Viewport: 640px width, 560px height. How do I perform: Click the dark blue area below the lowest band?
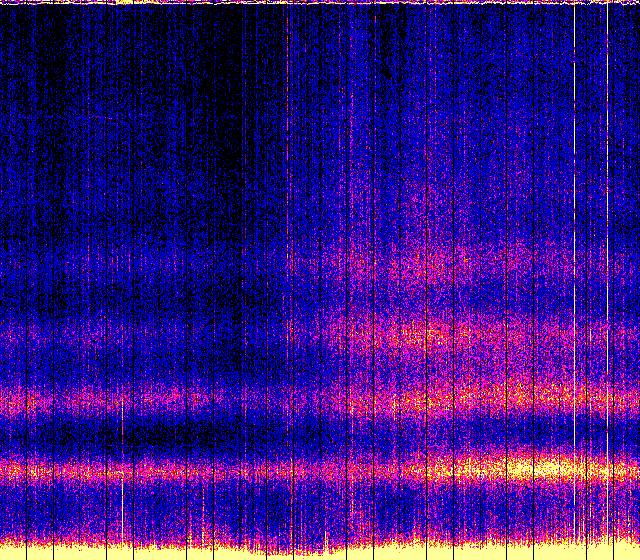point(250,510)
